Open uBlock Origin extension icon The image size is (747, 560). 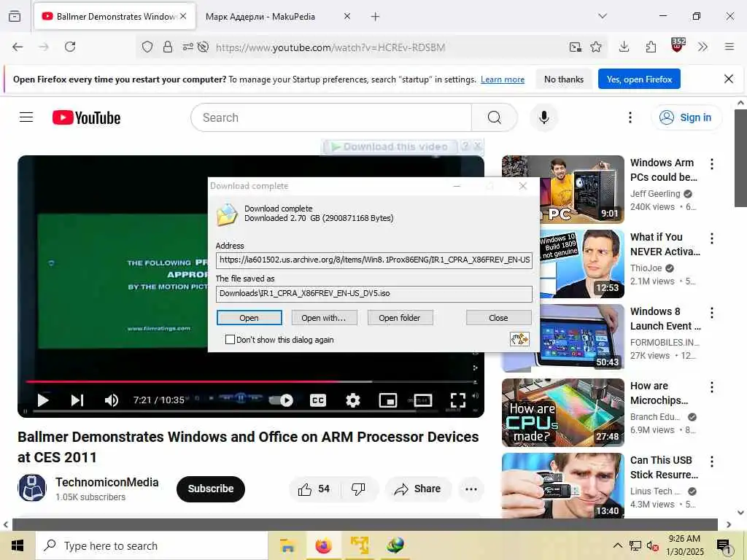pyautogui.click(x=678, y=45)
